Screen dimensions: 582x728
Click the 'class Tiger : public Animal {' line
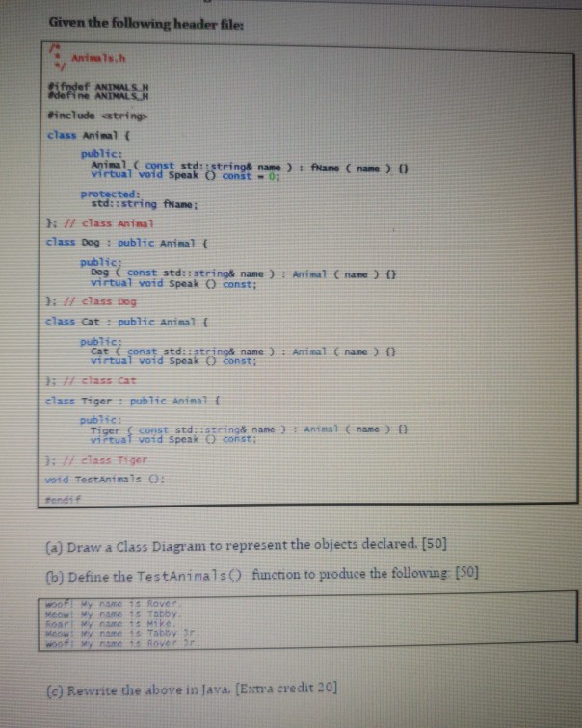133,401
